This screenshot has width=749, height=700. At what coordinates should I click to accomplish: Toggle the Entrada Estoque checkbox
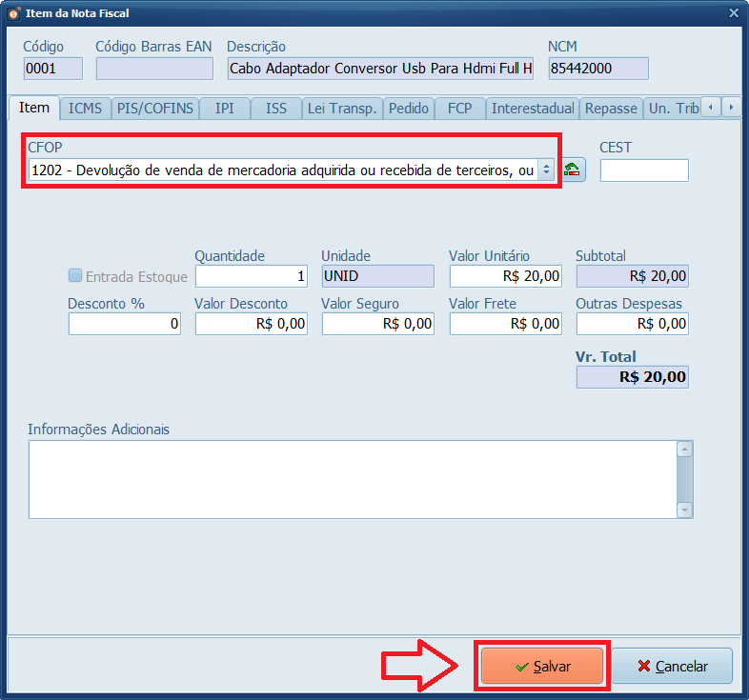pos(75,276)
